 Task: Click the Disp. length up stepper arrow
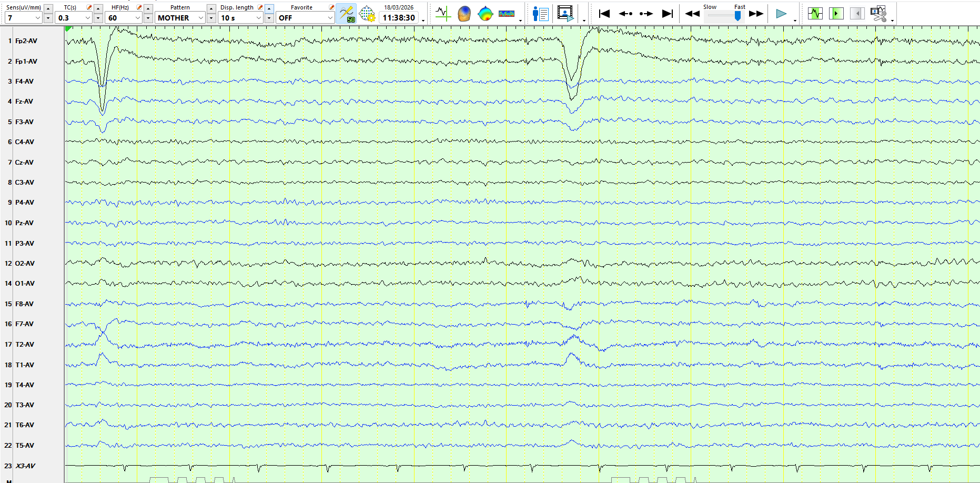tap(269, 8)
